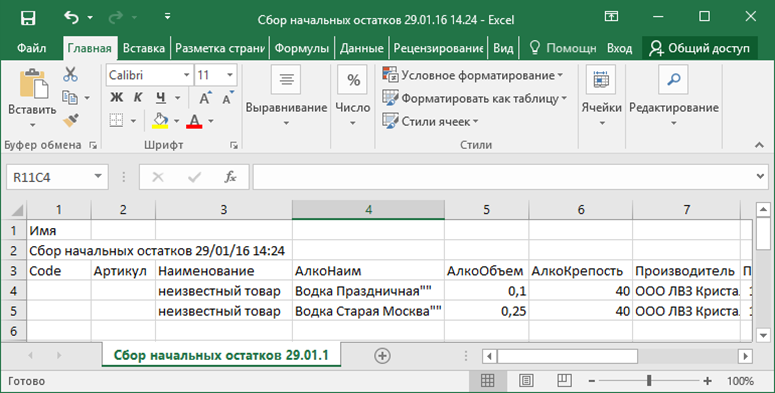Select the Сбор начальных остатков sheet tab
Image resolution: width=775 pixels, height=393 pixels.
(221, 355)
